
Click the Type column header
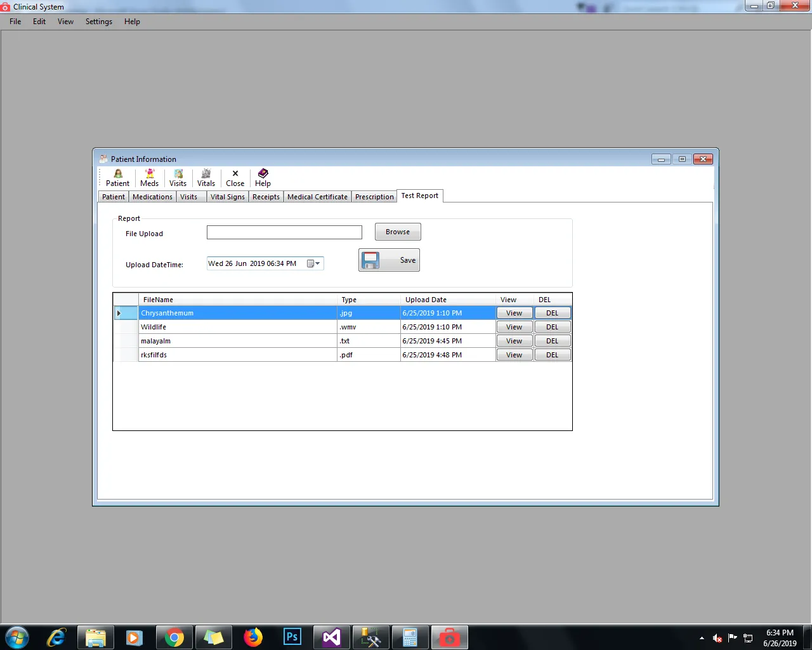tap(369, 300)
